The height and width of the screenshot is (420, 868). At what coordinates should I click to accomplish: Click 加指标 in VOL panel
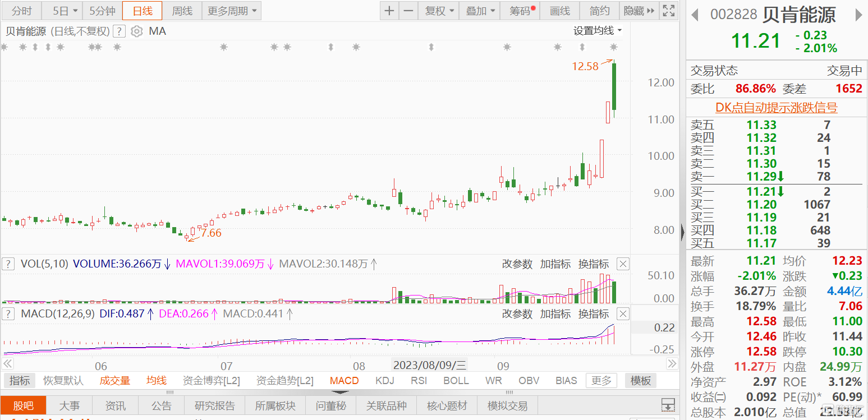click(x=555, y=264)
